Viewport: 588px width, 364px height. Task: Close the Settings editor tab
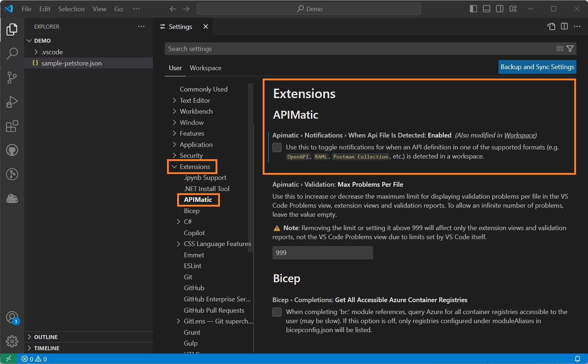click(206, 26)
